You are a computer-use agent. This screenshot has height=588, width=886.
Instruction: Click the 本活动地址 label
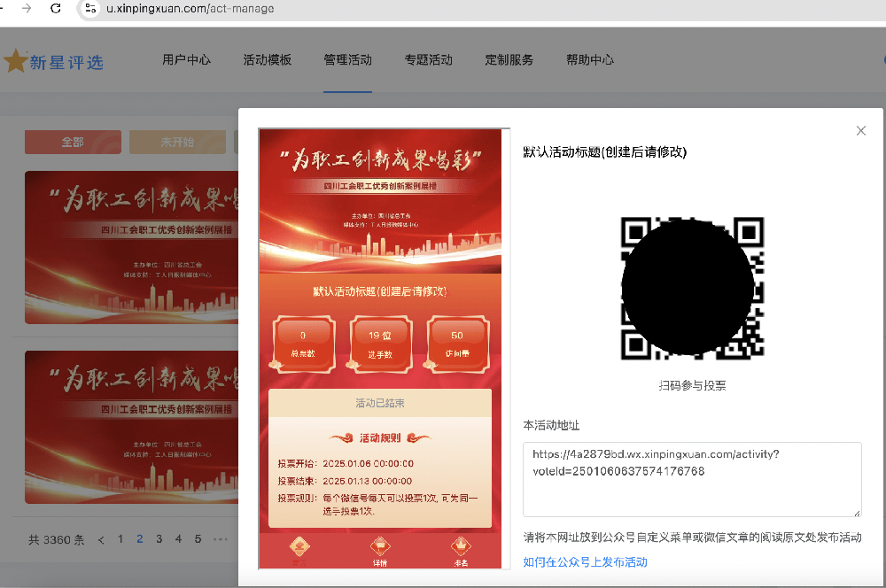(x=551, y=425)
